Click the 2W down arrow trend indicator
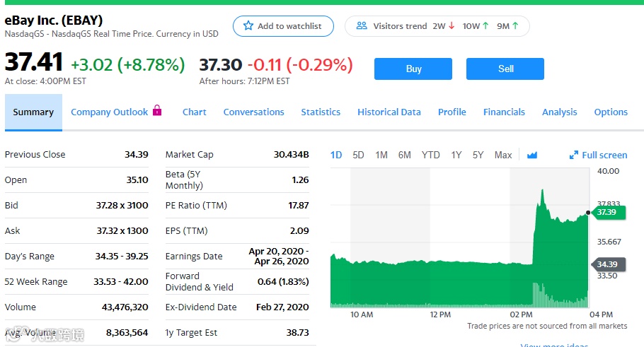This screenshot has width=644, height=347. point(452,26)
